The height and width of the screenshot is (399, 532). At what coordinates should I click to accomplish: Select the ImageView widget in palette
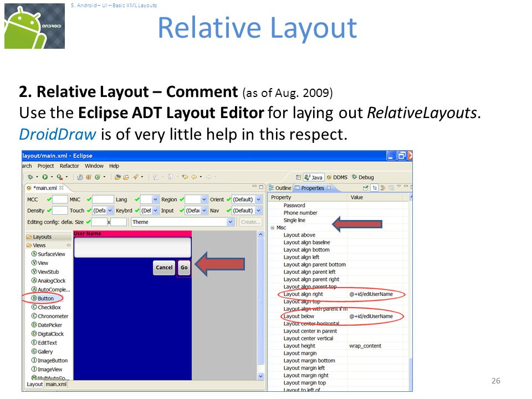pos(47,369)
